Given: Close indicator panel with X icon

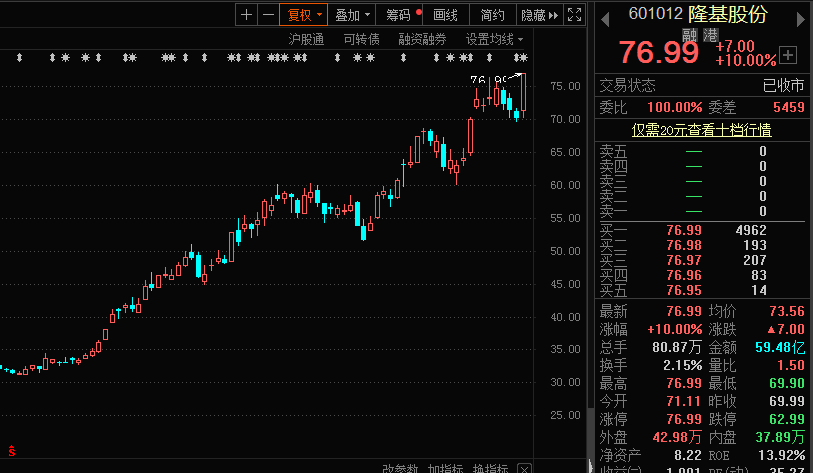Looking at the screenshot, I should point(525,469).
